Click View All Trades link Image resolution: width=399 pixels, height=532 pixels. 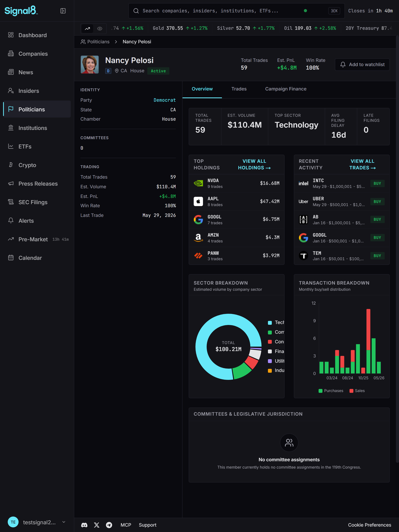[x=362, y=165]
